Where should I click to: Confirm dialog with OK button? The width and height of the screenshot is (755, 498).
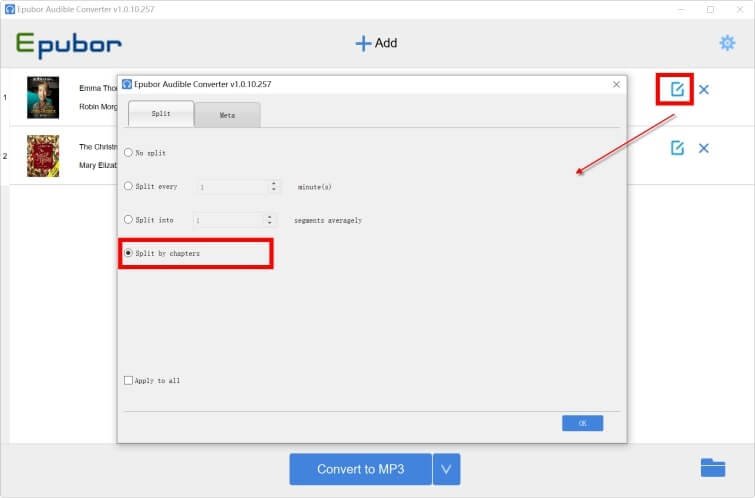(582, 423)
